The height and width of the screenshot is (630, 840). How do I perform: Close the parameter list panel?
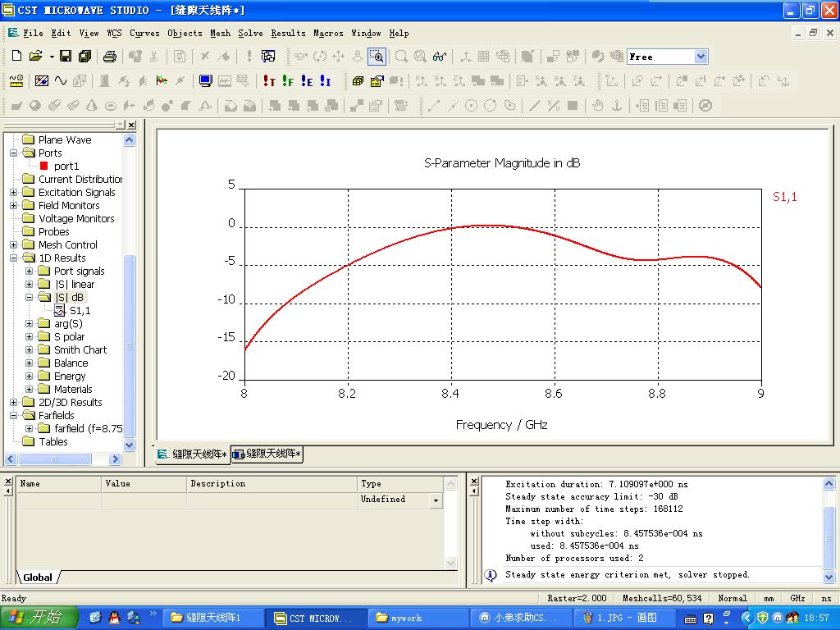(x=7, y=481)
